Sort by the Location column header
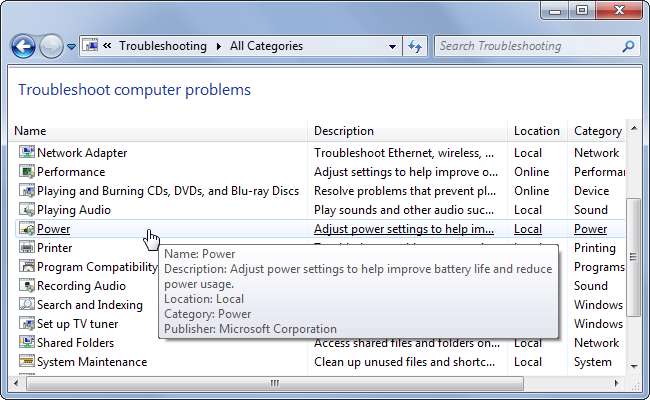This screenshot has width=650, height=400. pos(536,131)
